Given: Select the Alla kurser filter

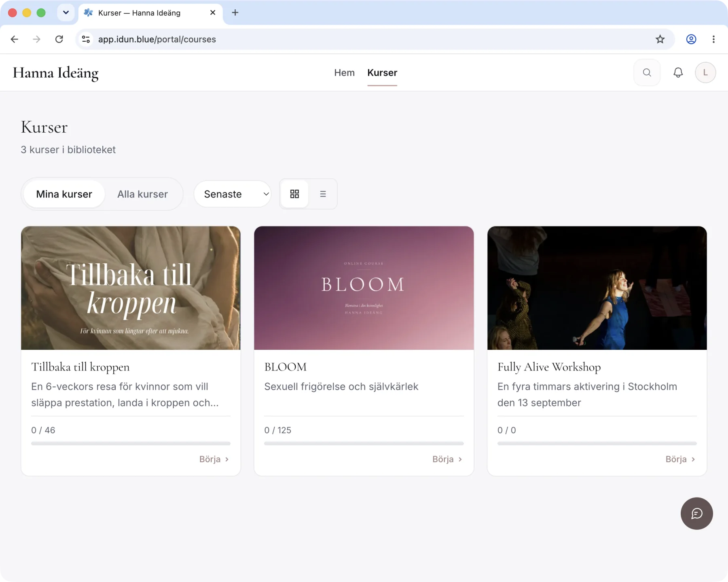Looking at the screenshot, I should click(143, 194).
